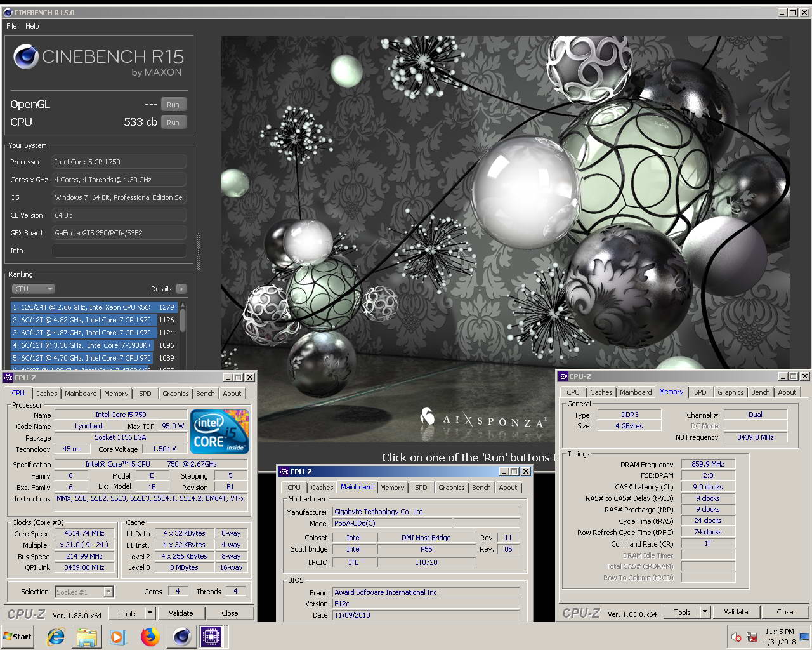Run the CPU benchmark
Screen dimensions: 812x650
(173, 123)
